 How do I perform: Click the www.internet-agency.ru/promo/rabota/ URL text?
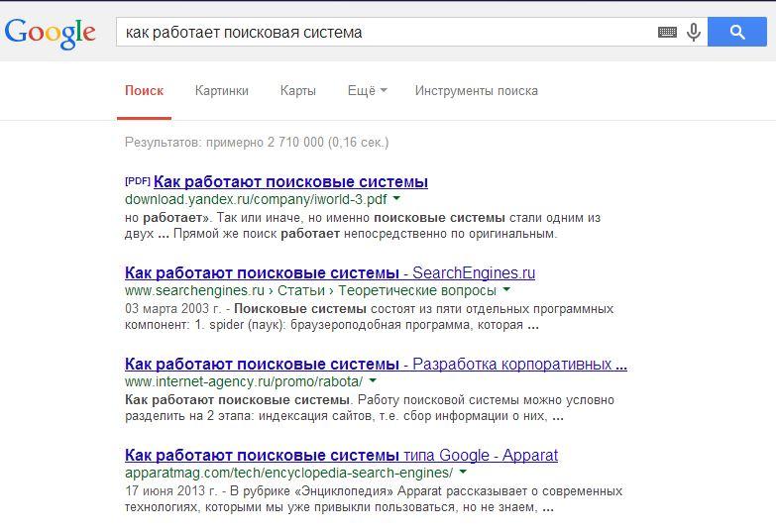coord(244,381)
